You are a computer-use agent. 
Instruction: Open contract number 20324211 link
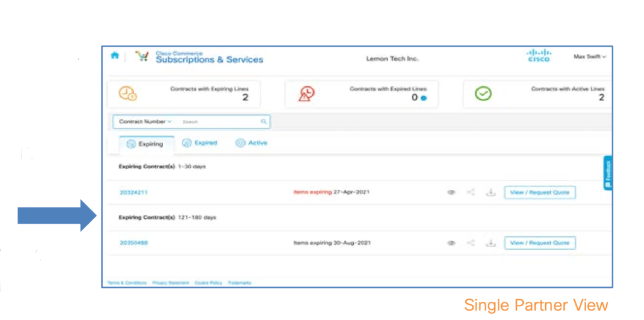coord(133,192)
